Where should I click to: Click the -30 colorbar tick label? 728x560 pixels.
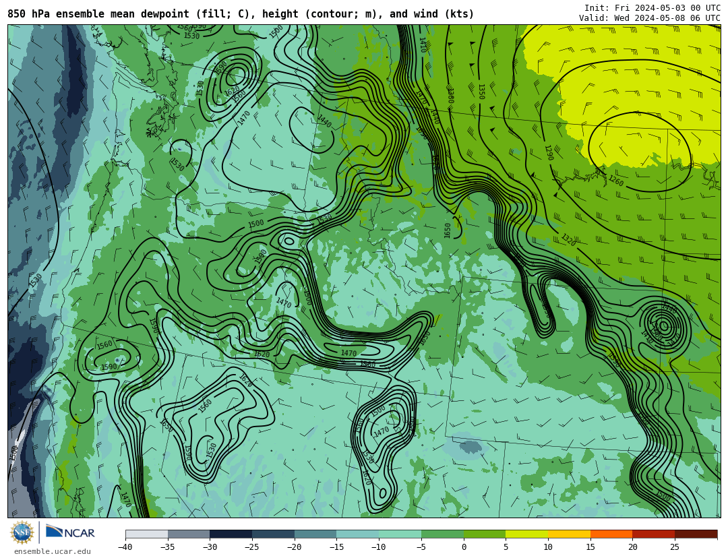pos(210,547)
